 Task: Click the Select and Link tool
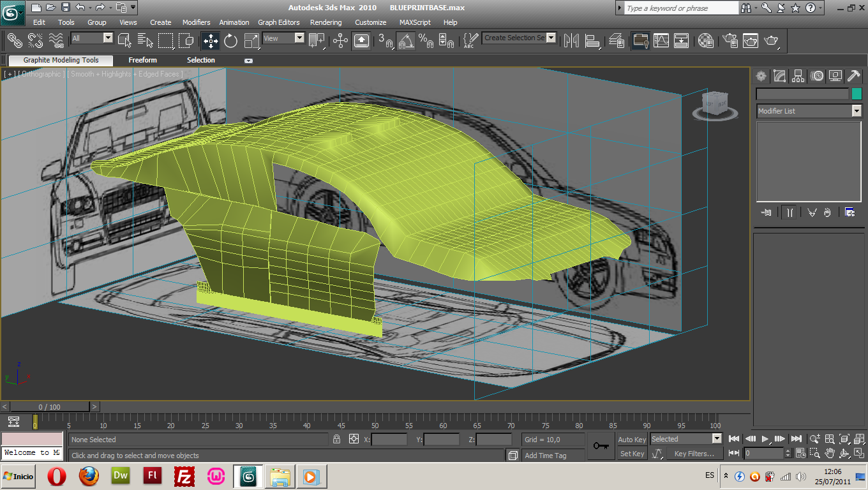[x=15, y=41]
